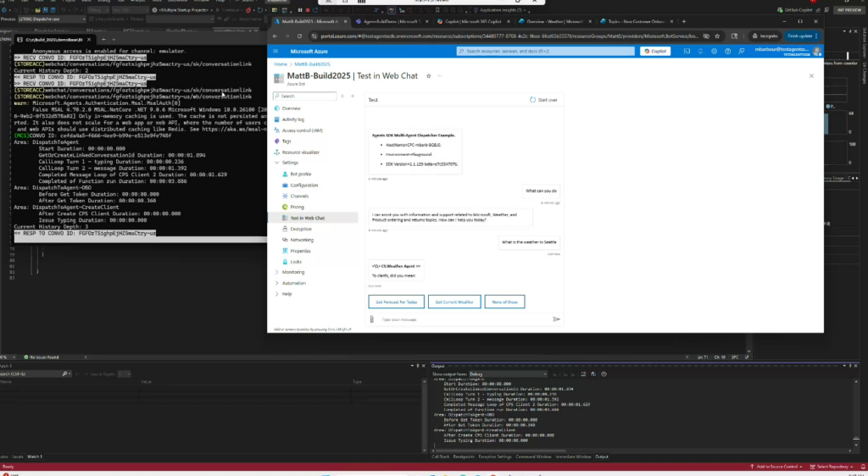Open Azure portal settings gear
The width and height of the screenshot is (868, 476).
point(714,52)
